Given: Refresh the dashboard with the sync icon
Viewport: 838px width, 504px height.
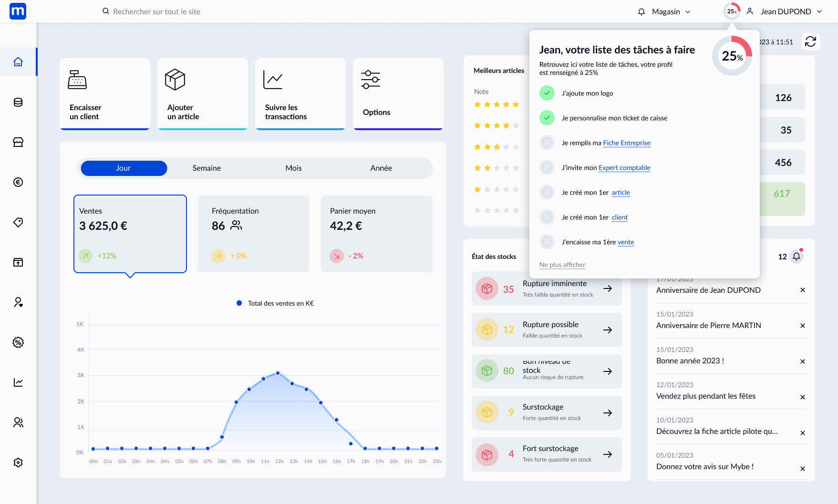Looking at the screenshot, I should [x=810, y=42].
